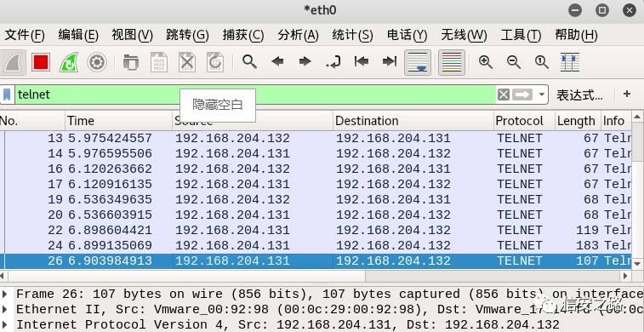Click resize columns to fit icon
644x332 pixels.
tap(570, 62)
